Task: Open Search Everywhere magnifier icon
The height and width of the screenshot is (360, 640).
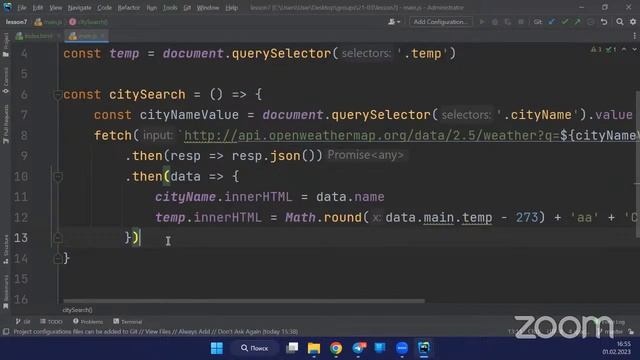Action: [x=620, y=22]
